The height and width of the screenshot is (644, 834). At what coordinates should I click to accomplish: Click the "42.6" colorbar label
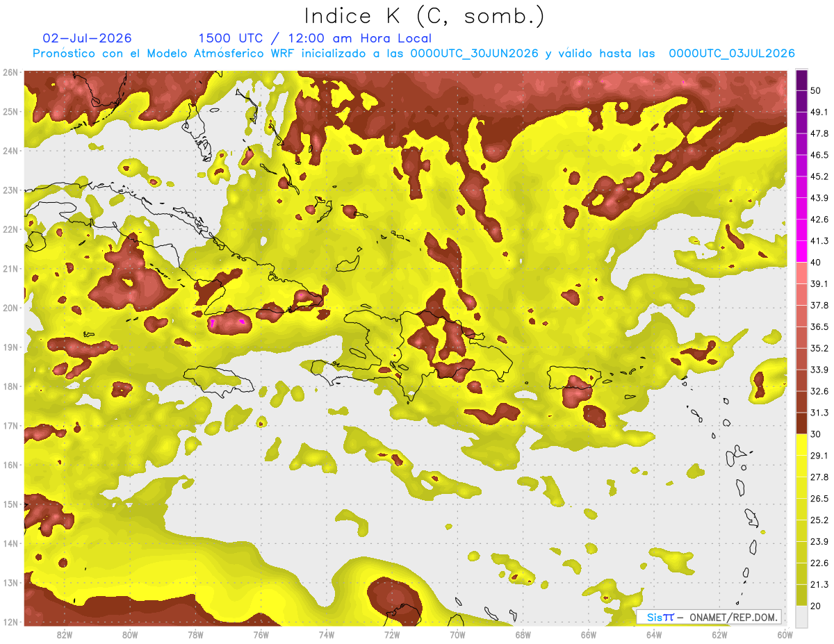(819, 220)
